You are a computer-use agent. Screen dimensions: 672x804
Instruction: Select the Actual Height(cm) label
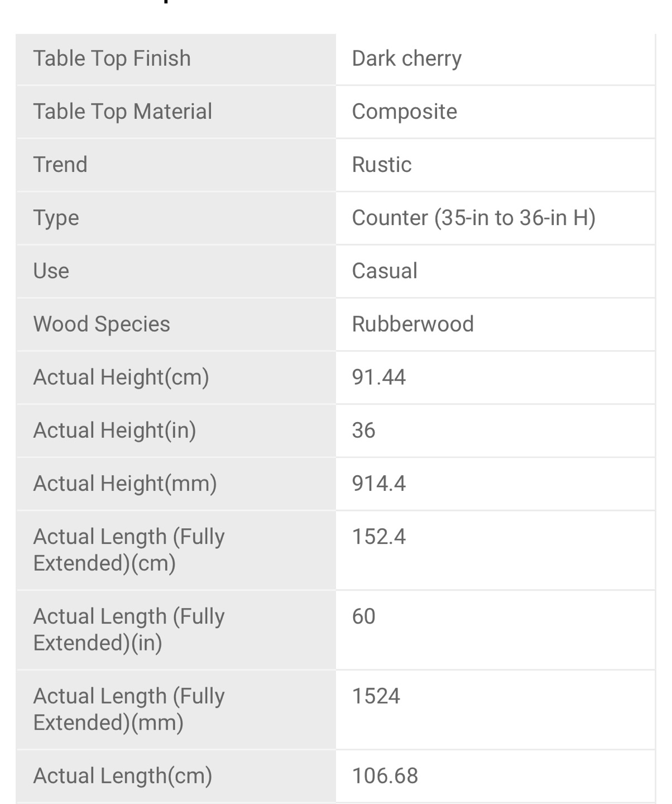(121, 377)
